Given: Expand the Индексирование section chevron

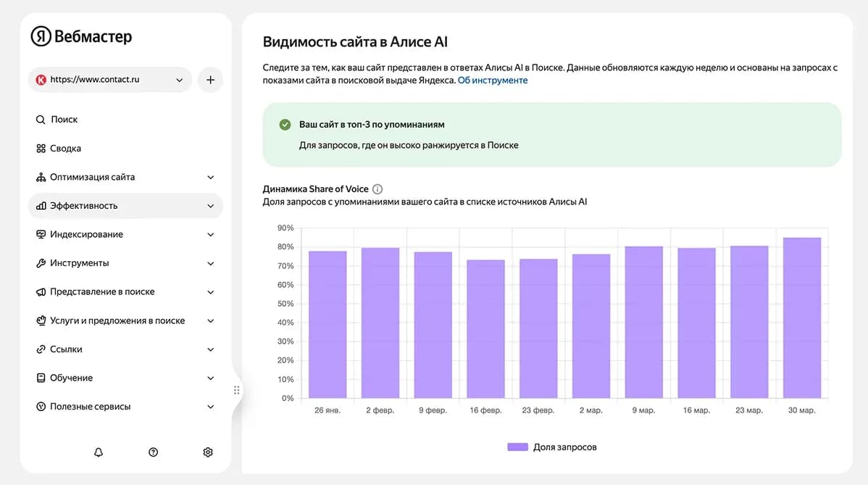Looking at the screenshot, I should [210, 235].
